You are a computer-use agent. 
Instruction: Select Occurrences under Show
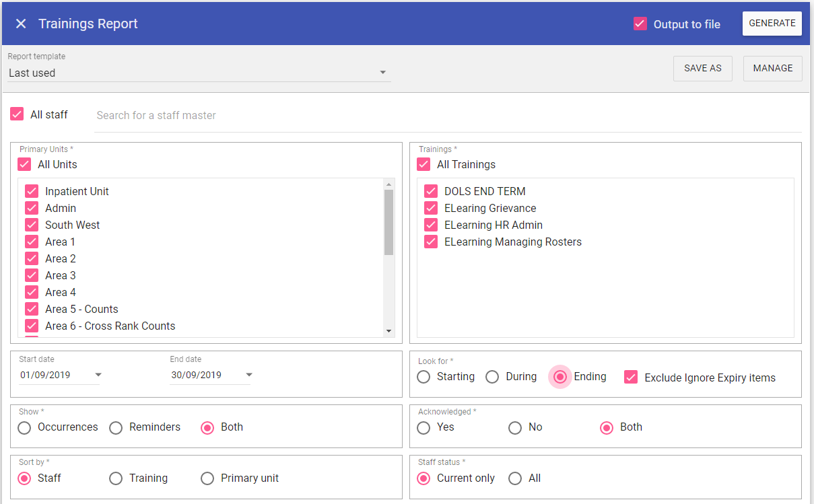[x=25, y=427]
